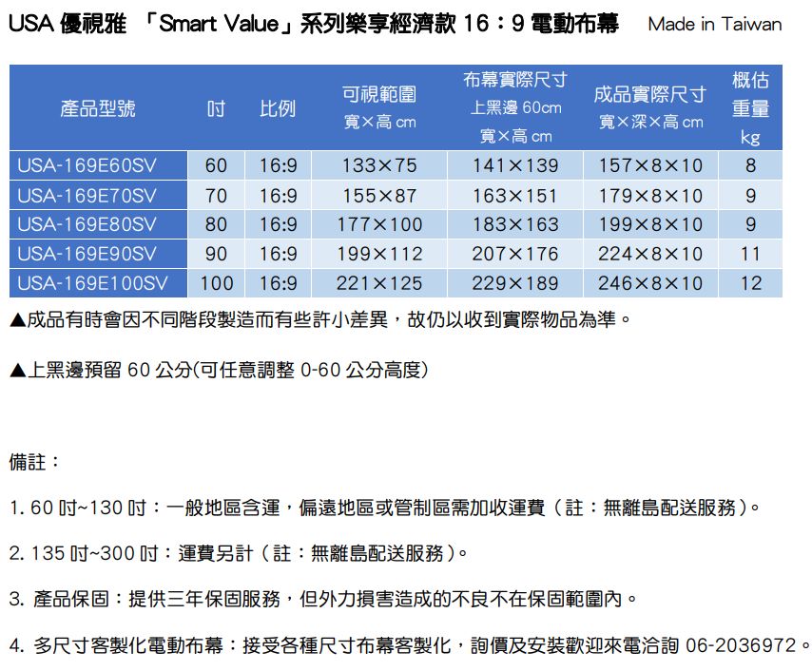The width and height of the screenshot is (812, 671).
Task: Click the 產品型號 column header
Action: tap(98, 108)
